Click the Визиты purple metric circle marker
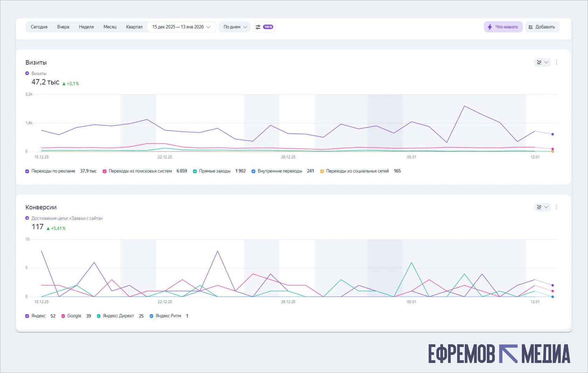 coord(27,73)
